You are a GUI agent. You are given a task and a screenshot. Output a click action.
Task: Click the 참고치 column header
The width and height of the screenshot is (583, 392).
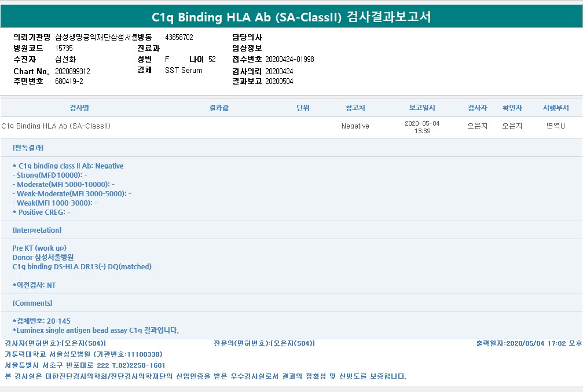tap(355, 108)
